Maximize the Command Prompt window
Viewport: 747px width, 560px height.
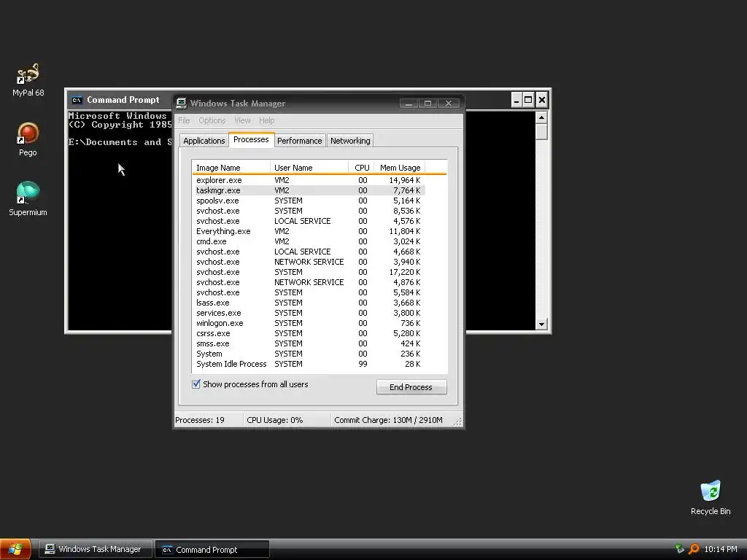[x=528, y=100]
